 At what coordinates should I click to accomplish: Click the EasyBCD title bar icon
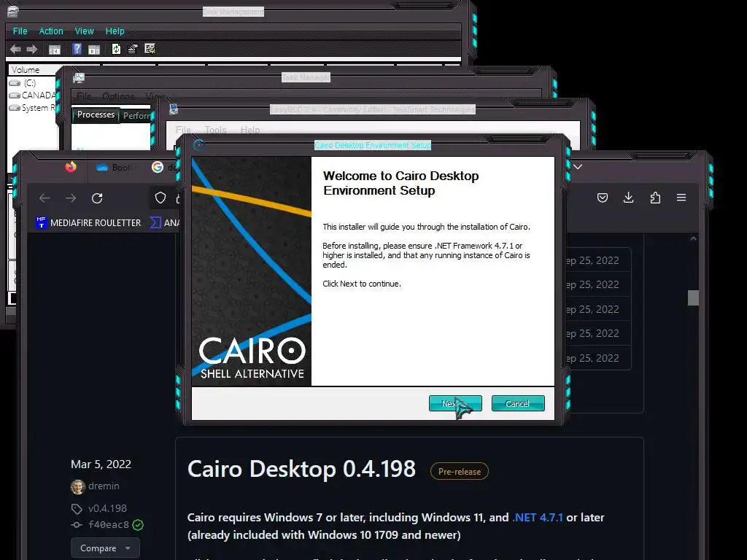[174, 109]
